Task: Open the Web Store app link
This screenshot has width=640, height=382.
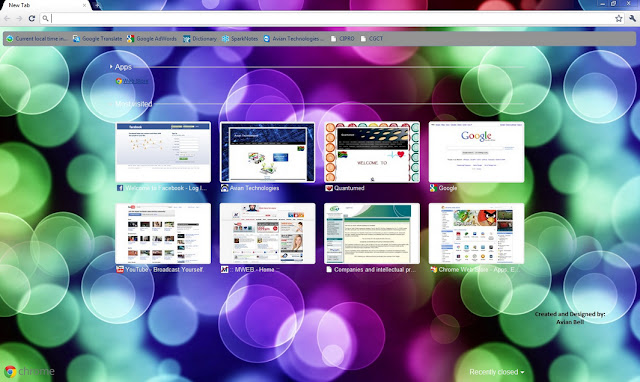Action: 132,81
